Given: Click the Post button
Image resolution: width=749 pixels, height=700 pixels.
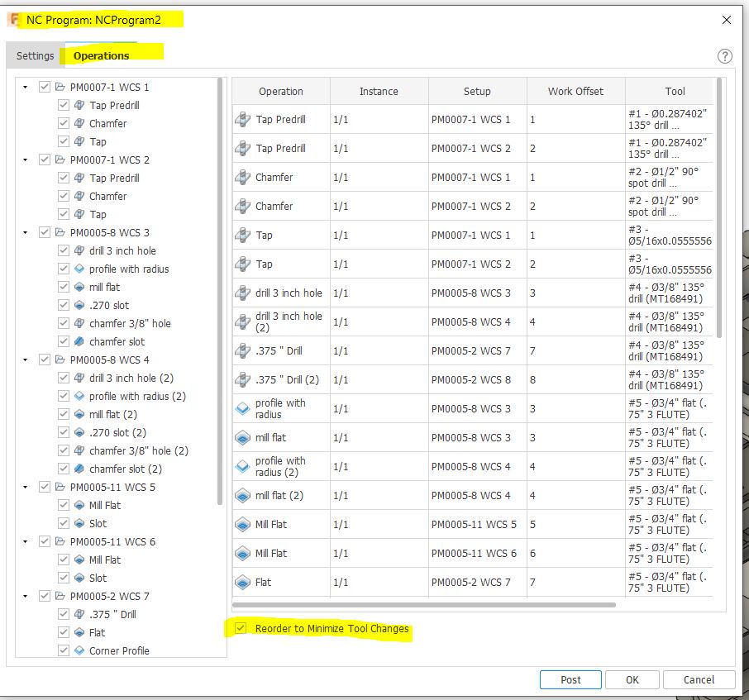Looking at the screenshot, I should point(570,679).
